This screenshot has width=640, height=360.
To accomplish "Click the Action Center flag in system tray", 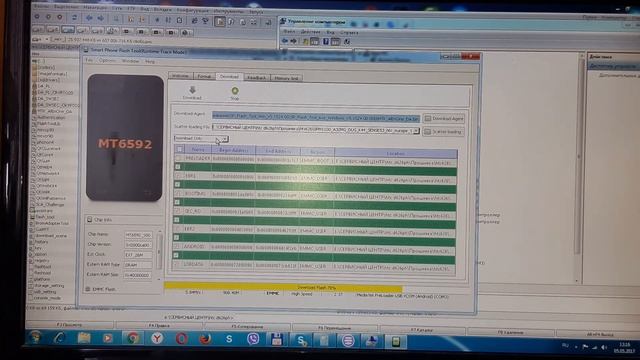I will [585, 347].
